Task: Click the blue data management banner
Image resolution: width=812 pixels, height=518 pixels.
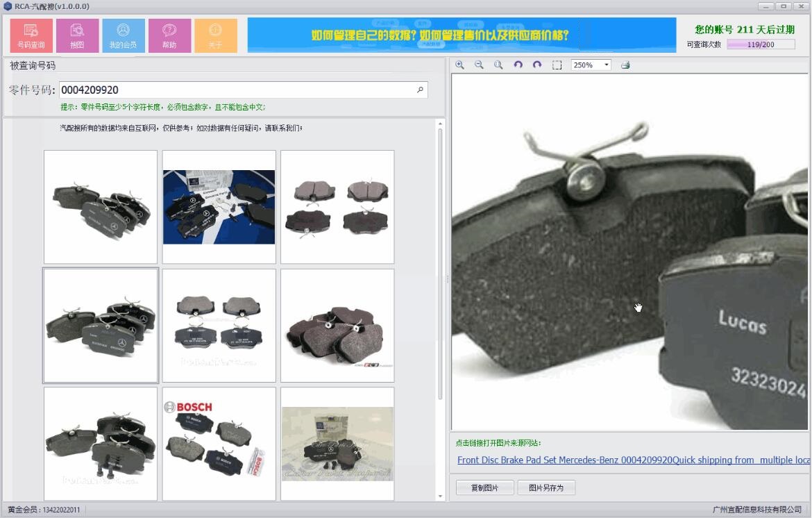Action: click(x=462, y=35)
